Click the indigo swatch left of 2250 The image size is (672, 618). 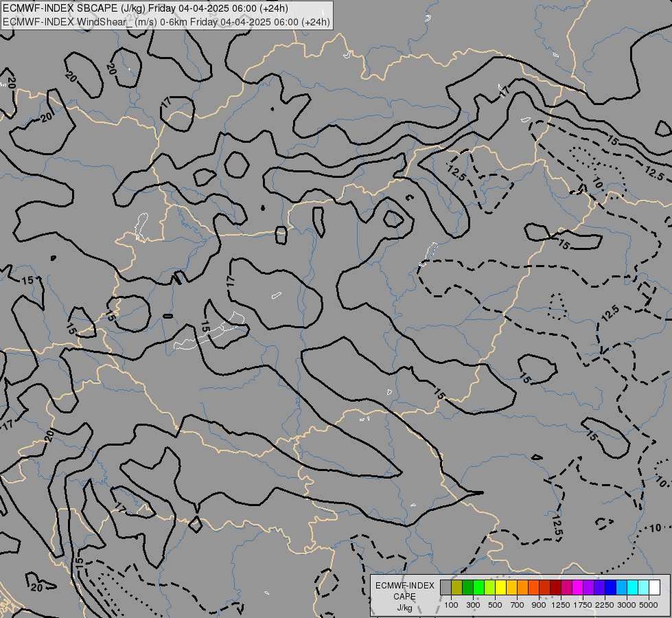pyautogui.click(x=599, y=587)
